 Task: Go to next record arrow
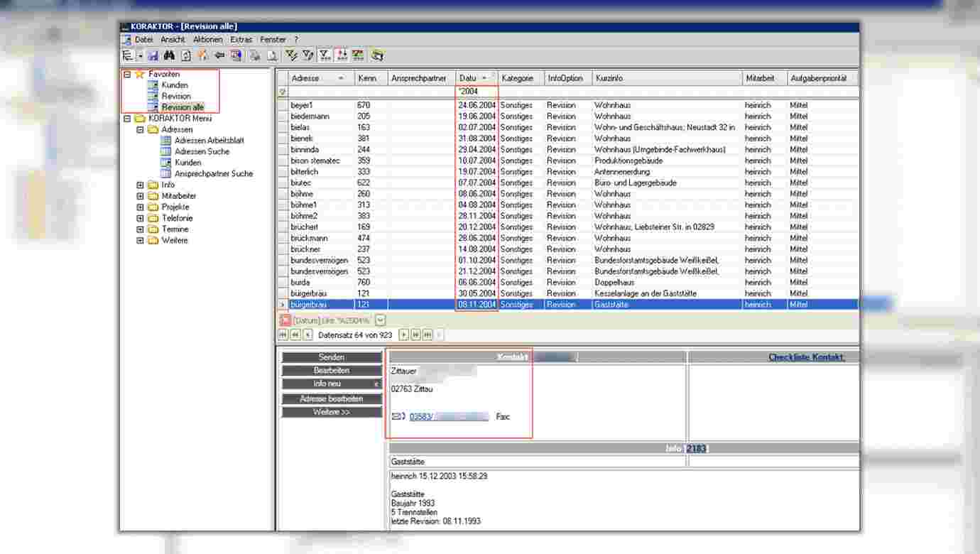point(403,335)
